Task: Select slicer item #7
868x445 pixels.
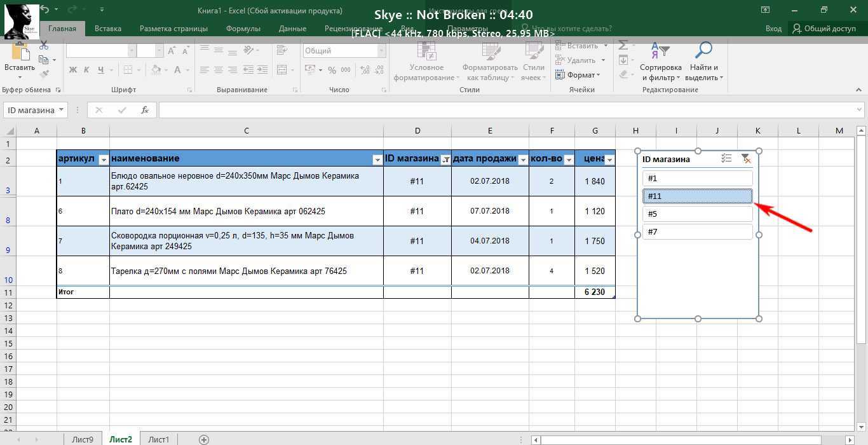Action: click(x=697, y=232)
